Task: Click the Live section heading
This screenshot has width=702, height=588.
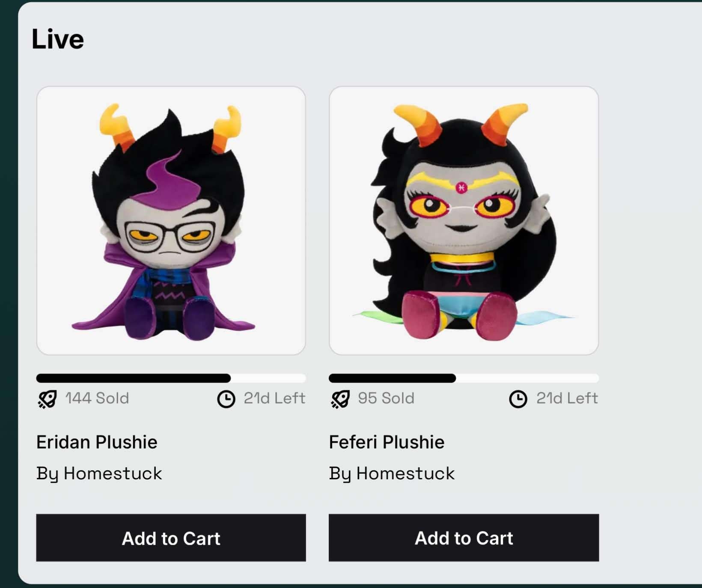Action: tap(58, 39)
